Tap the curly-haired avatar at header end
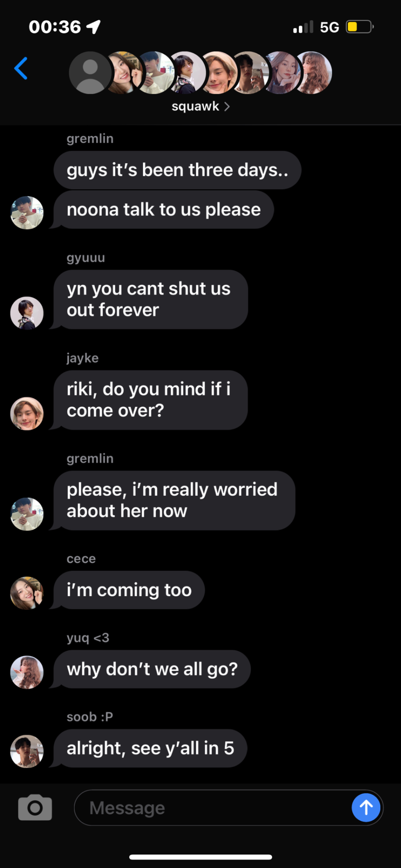This screenshot has height=868, width=401. [x=313, y=73]
